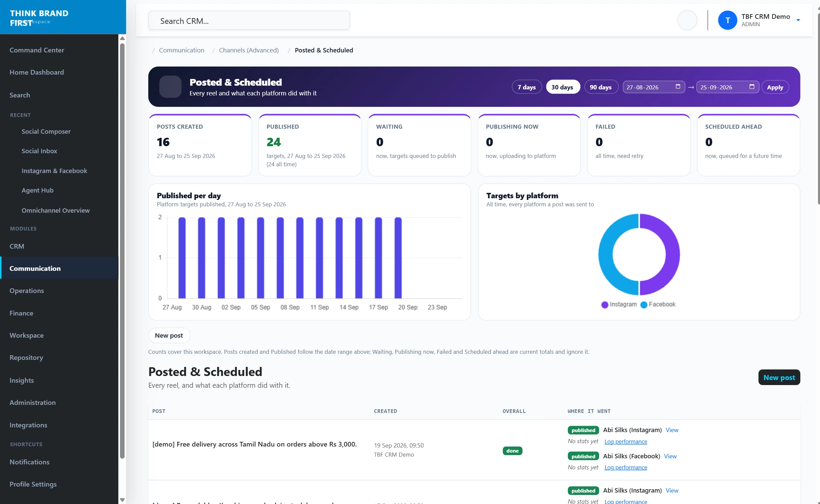Open the end date calendar picker icon
Screen dimensions: 820x504
coord(752,87)
